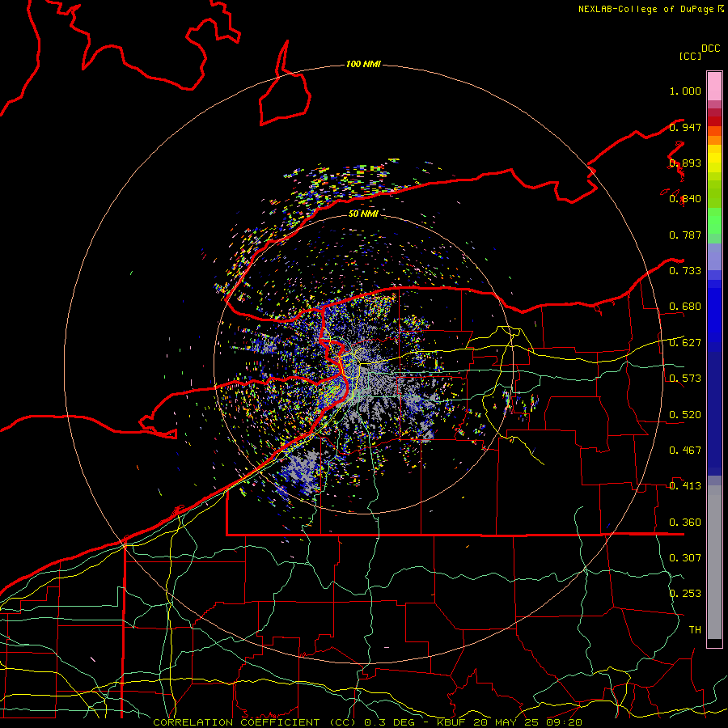Click the 1.000 value on the color scale
Viewport: 728px width, 728px height.
[x=685, y=91]
